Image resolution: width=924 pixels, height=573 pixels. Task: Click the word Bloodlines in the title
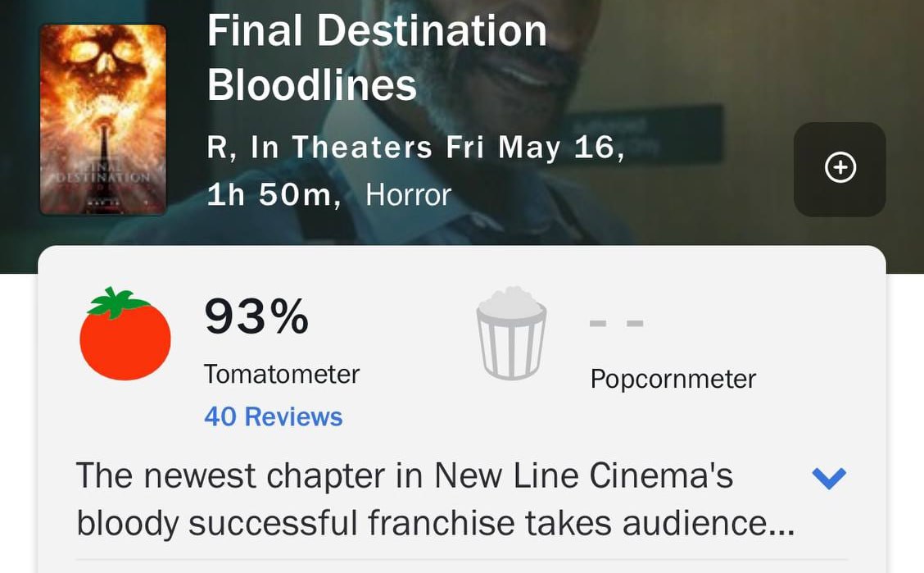point(312,85)
